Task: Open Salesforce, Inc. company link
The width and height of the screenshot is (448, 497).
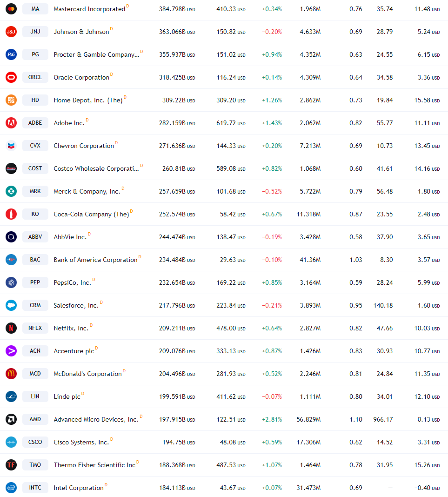Action: 76,306
